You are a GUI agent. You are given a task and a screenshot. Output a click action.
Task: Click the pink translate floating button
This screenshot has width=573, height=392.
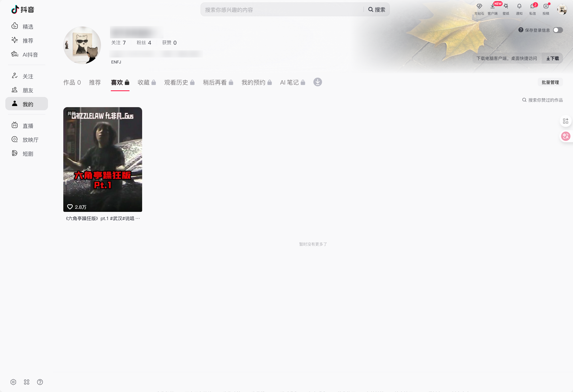[565, 136]
